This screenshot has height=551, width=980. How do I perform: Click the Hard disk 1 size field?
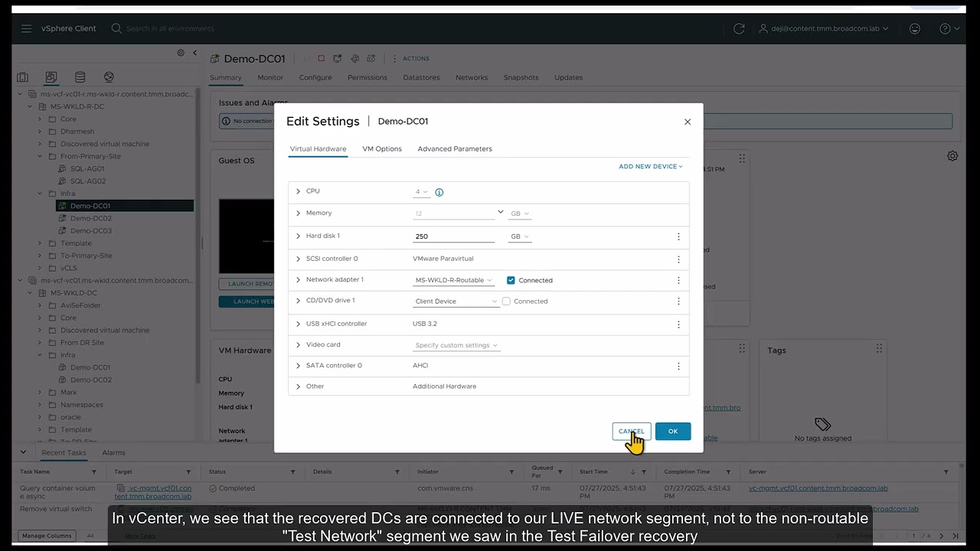pos(453,236)
